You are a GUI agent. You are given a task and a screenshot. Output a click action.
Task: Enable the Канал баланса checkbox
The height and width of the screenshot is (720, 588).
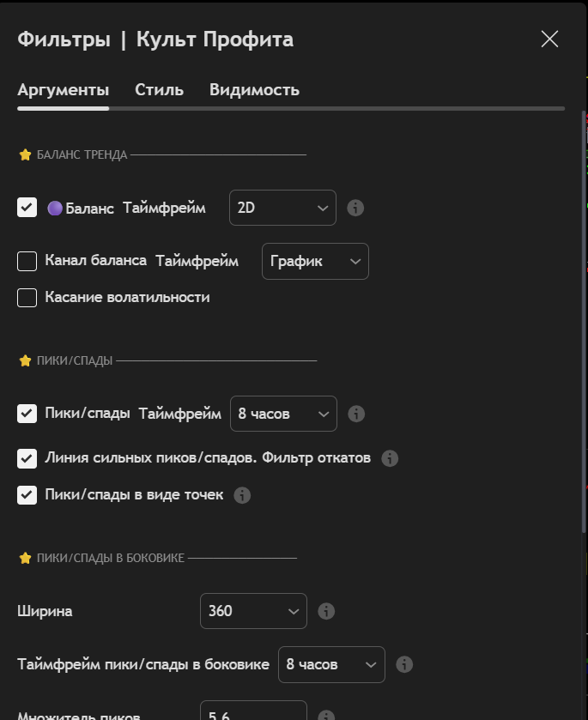27,261
